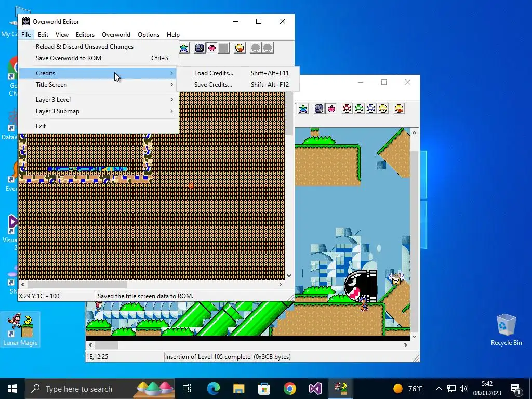Click the level window scroll down arrow
Screen dimensions: 532x399
click(414, 337)
